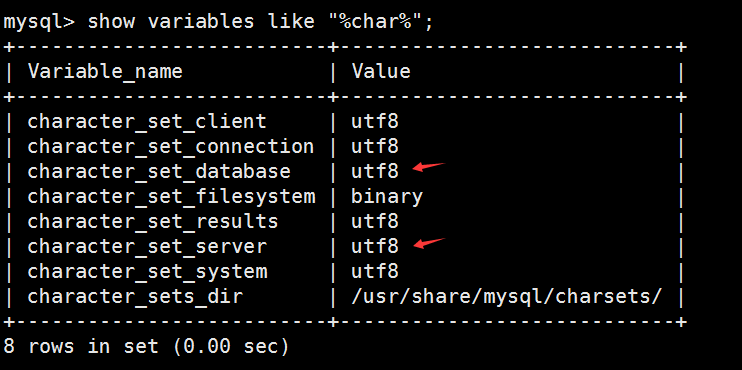Click the binary value of character_set_filesystem
Viewport: 742px width, 370px height.
[x=387, y=197]
